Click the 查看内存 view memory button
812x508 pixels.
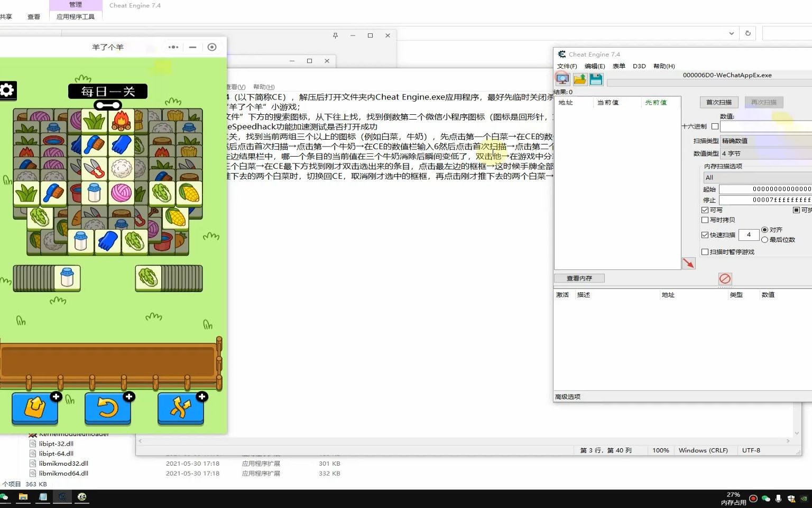pyautogui.click(x=578, y=278)
